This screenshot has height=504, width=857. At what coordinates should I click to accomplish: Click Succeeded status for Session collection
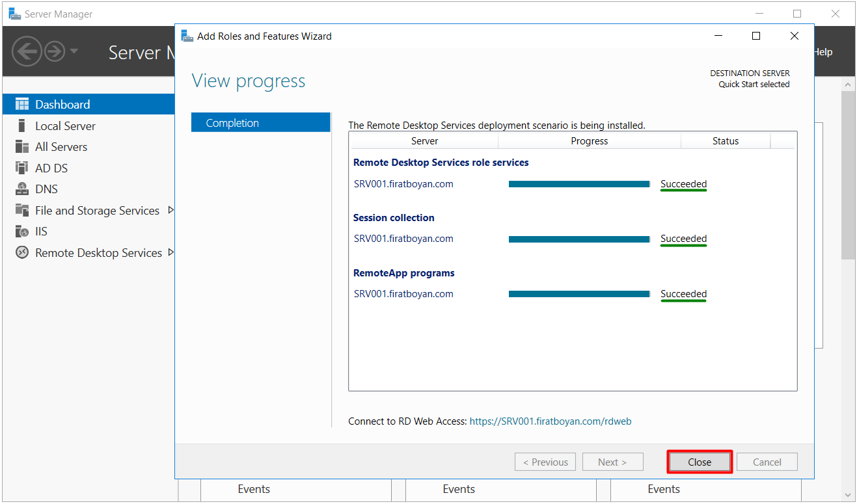click(683, 239)
